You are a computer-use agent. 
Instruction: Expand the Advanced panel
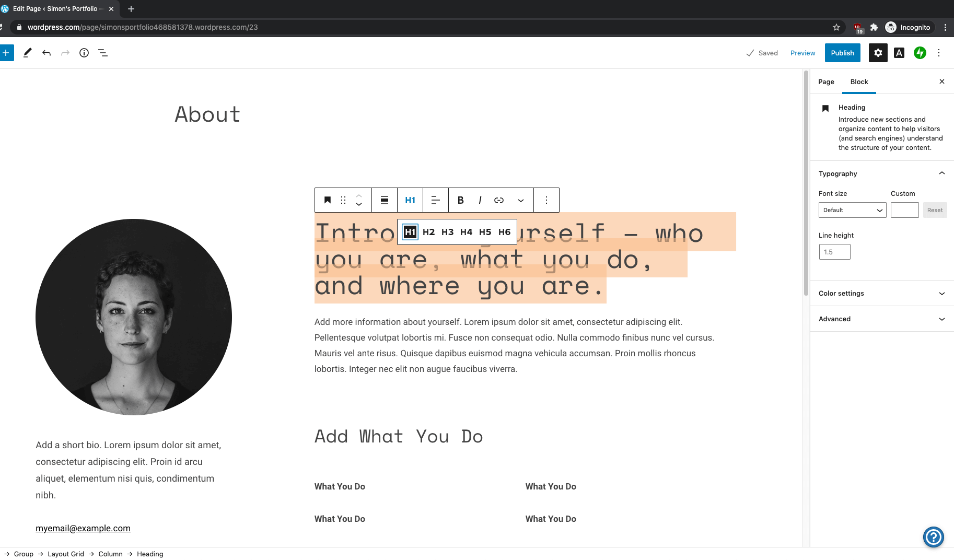point(882,319)
